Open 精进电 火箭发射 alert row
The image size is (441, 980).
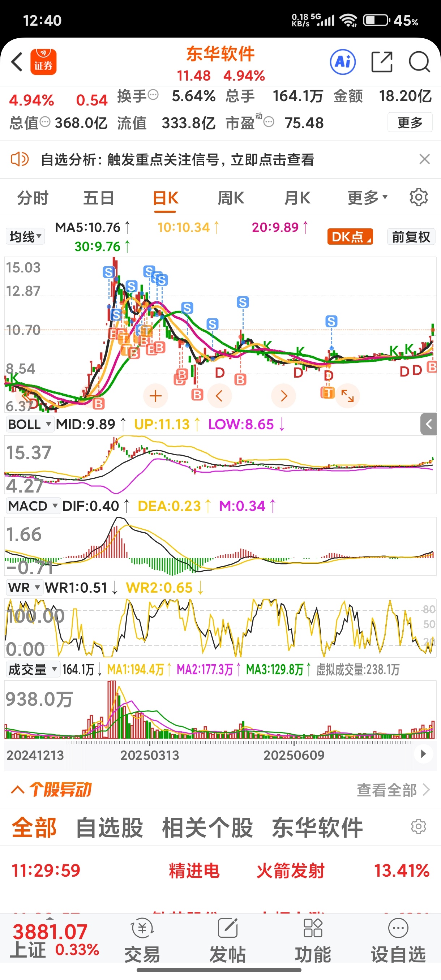click(220, 871)
